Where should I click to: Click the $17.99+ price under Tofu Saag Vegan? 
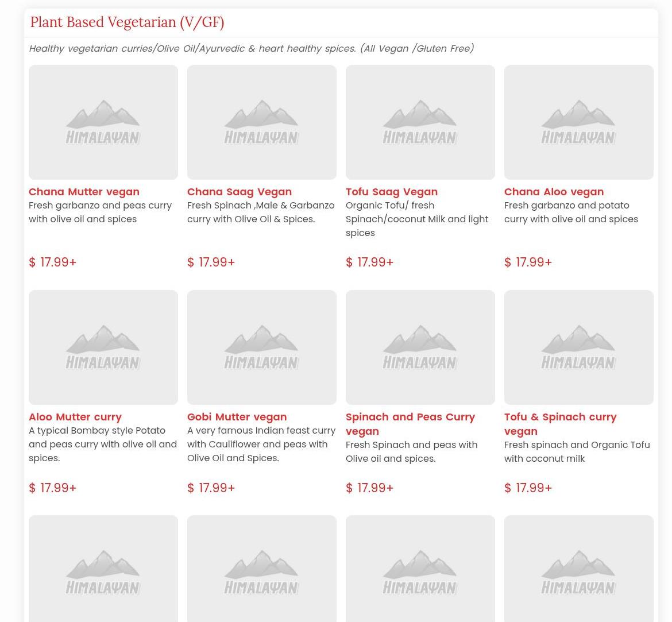(370, 262)
